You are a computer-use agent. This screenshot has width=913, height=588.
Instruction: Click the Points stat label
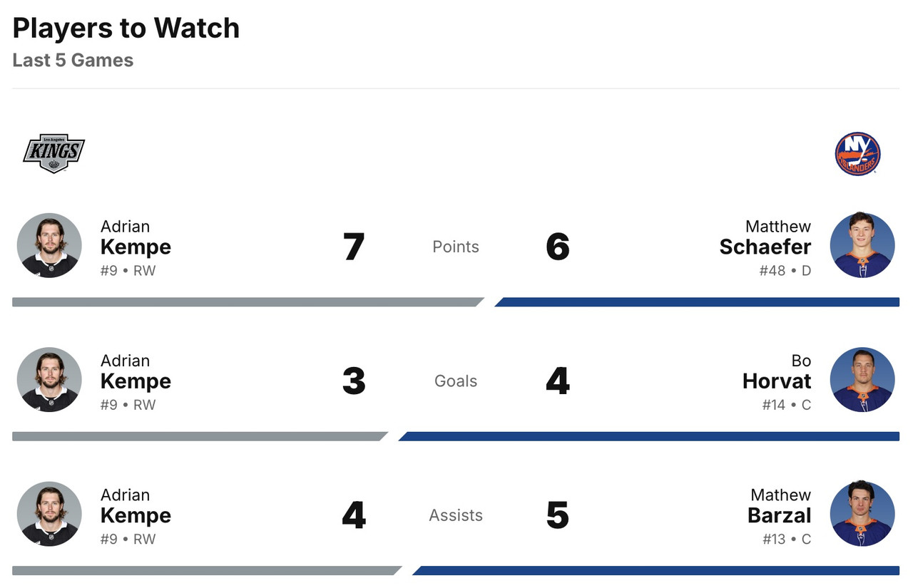[x=456, y=247]
